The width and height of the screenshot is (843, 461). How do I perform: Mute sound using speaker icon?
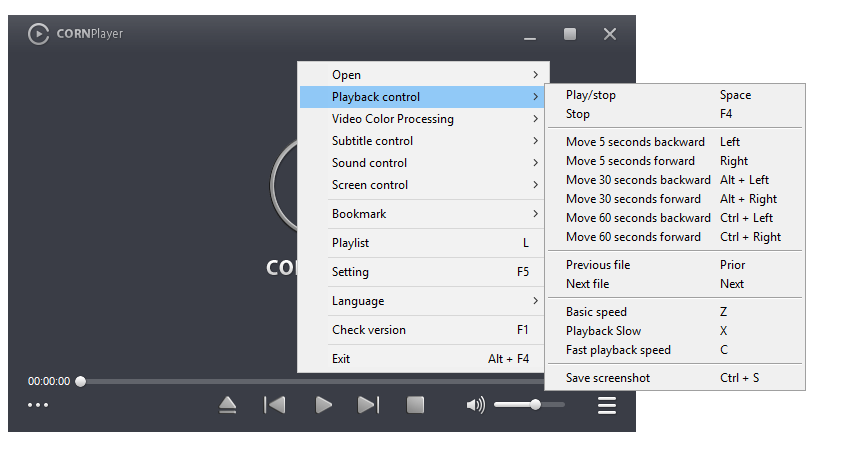476,405
